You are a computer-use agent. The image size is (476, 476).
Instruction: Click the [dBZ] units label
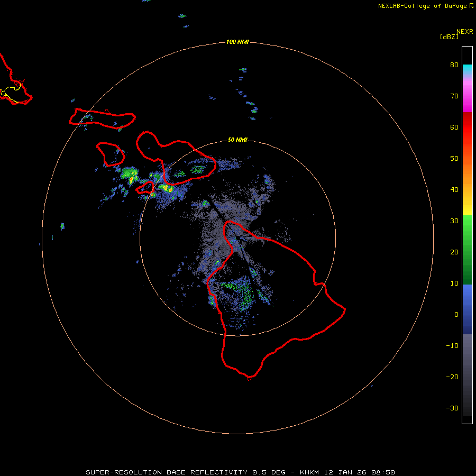449,37
